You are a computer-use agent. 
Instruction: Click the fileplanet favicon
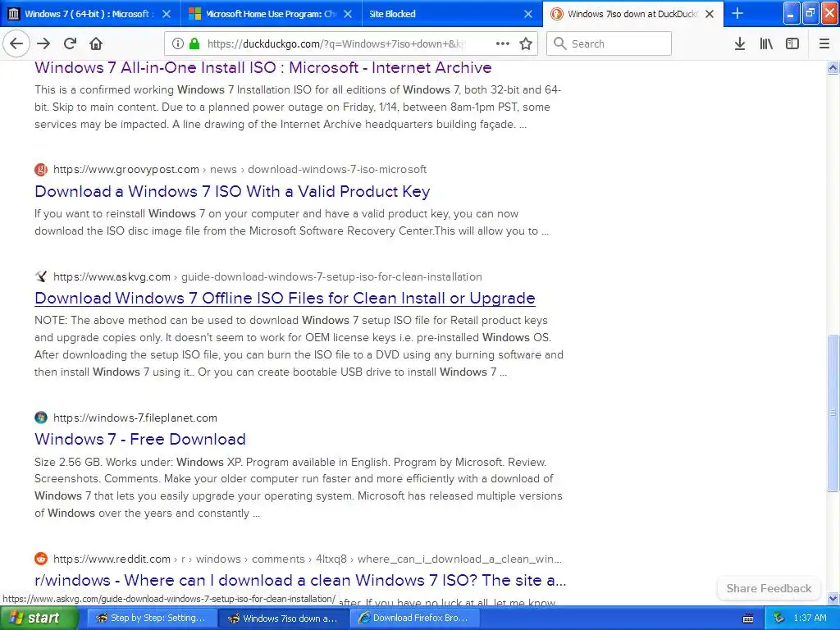click(x=41, y=418)
